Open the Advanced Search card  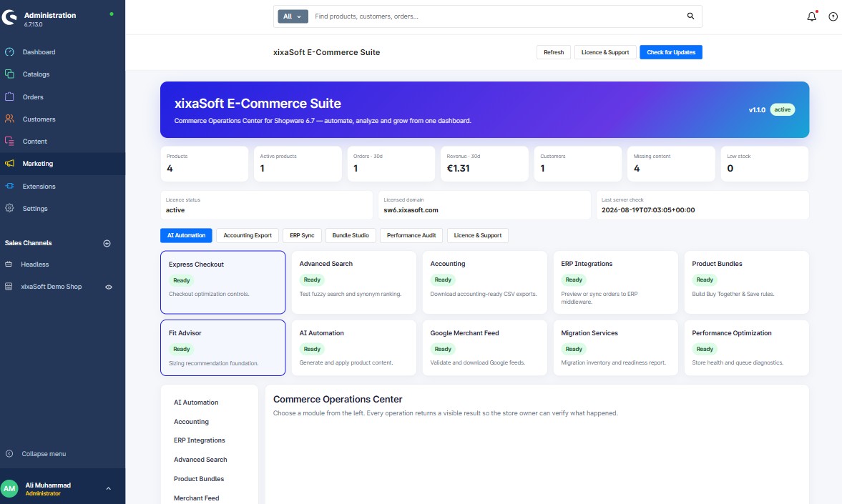[354, 282]
